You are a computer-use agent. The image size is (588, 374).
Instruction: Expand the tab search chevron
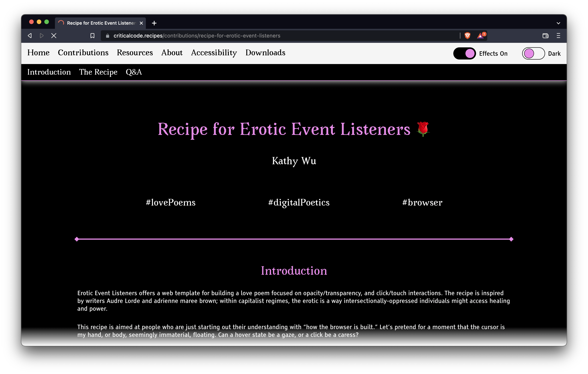[558, 23]
